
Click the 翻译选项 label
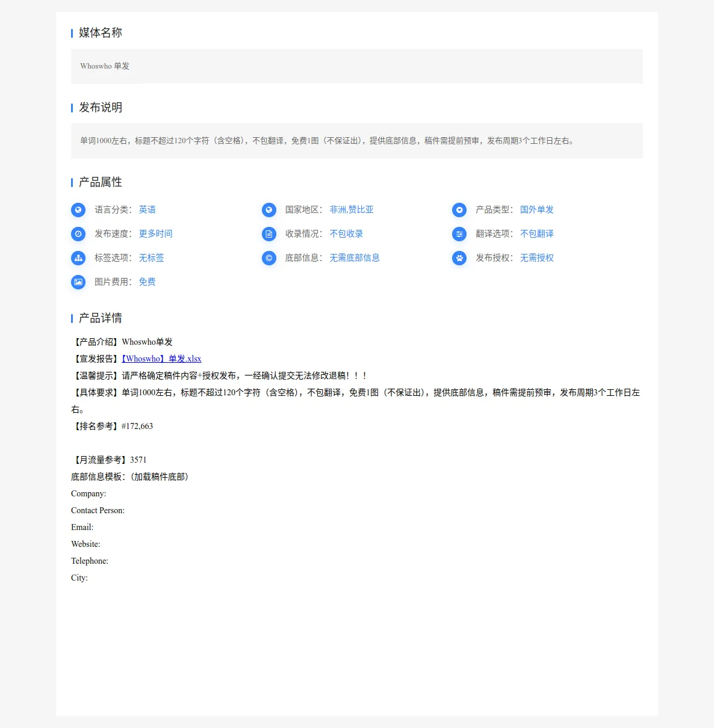tap(494, 234)
